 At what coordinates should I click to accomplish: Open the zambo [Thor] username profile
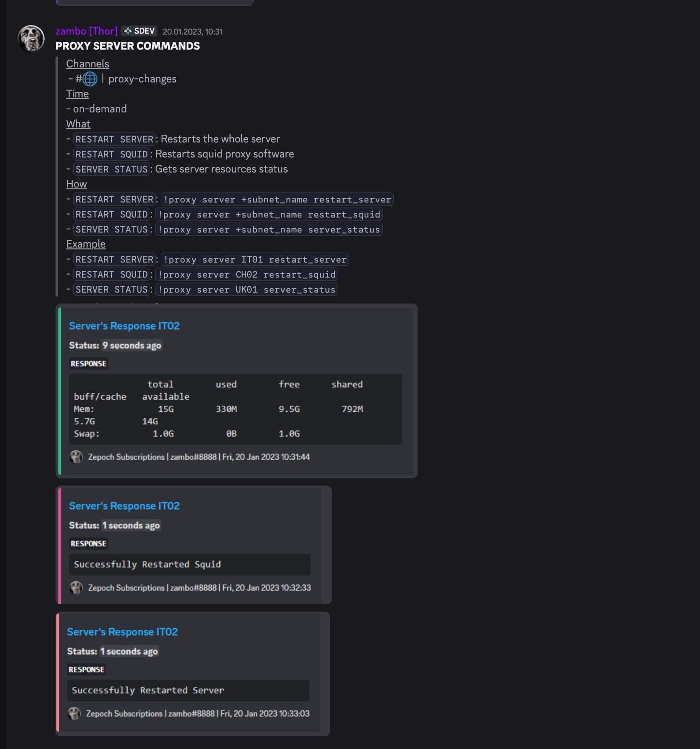click(x=86, y=31)
